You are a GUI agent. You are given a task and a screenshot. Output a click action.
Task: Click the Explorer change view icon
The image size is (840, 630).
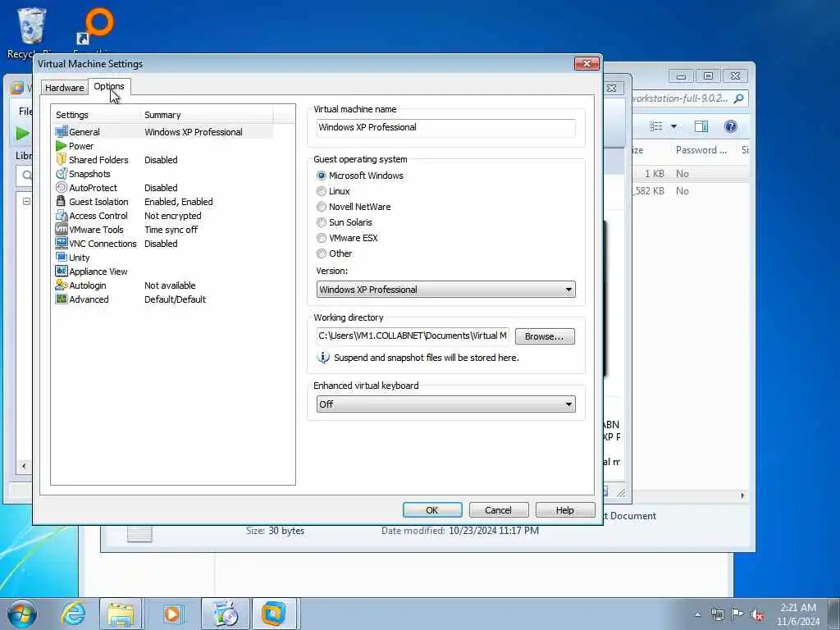pos(656,126)
